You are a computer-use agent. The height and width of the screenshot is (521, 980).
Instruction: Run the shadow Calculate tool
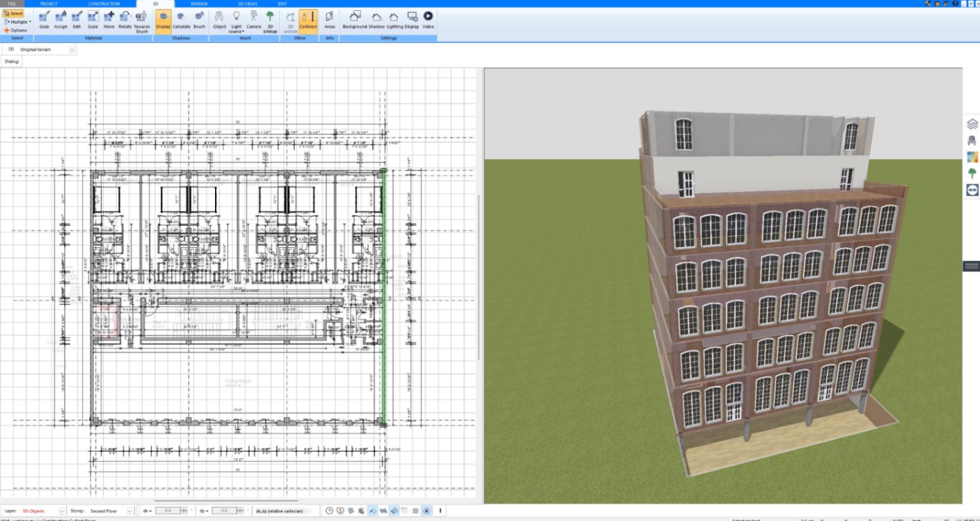(181, 20)
